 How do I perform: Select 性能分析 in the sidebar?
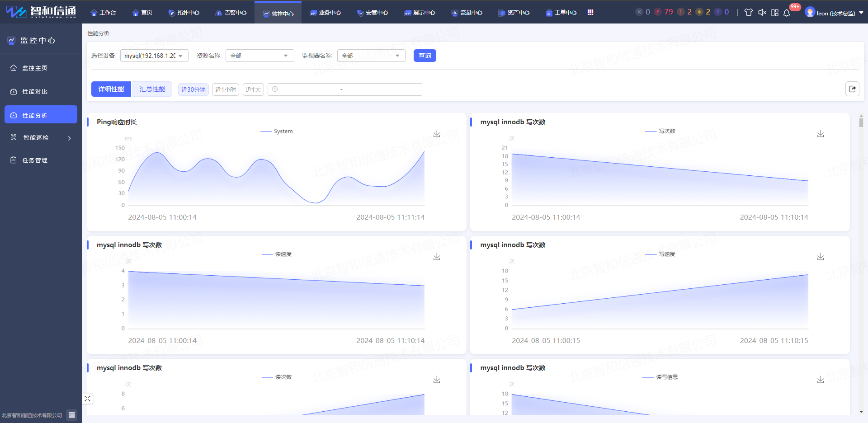pyautogui.click(x=41, y=114)
